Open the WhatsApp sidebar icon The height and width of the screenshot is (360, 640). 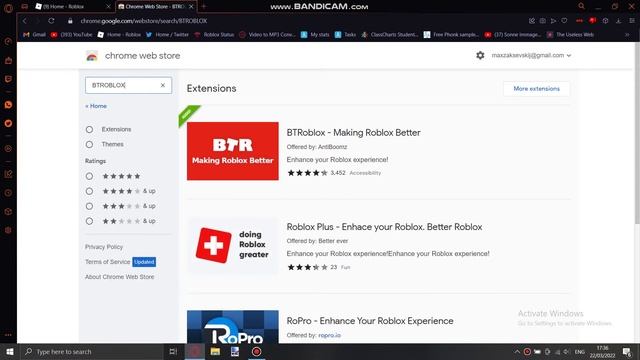pyautogui.click(x=8, y=105)
